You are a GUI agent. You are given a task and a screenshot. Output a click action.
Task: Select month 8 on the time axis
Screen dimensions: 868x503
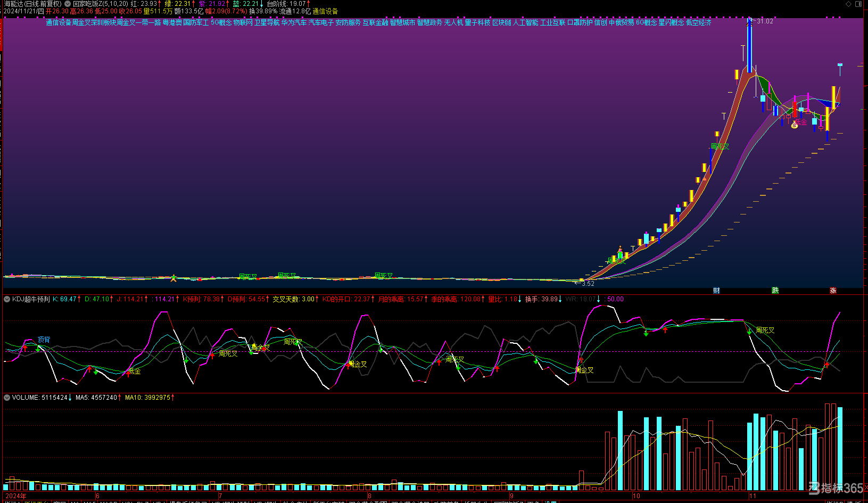point(369,496)
